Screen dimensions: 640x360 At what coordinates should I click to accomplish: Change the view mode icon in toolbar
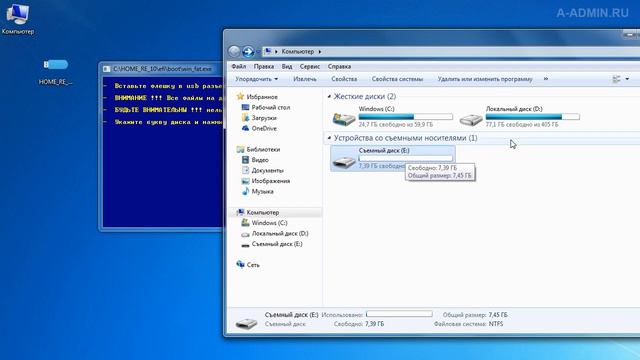click(616, 79)
